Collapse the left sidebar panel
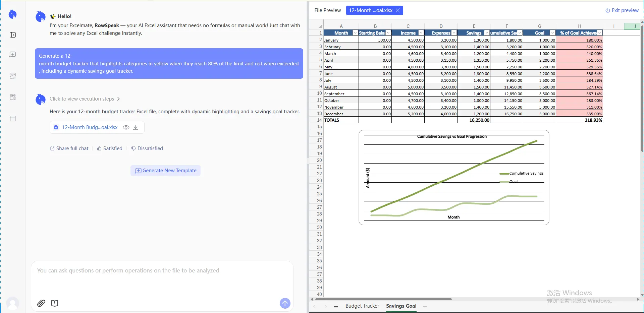Screen dimensions: 644x313 [x=13, y=35]
